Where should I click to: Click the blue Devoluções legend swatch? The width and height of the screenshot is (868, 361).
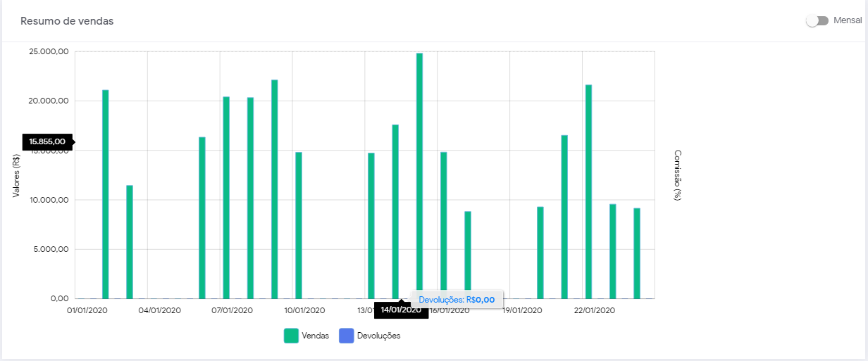pos(347,336)
